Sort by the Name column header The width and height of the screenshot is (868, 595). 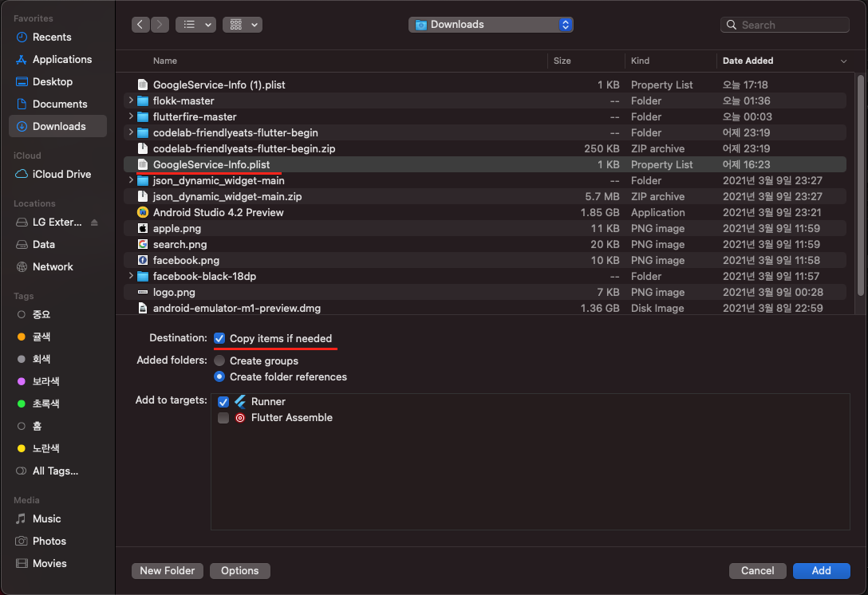pyautogui.click(x=165, y=61)
